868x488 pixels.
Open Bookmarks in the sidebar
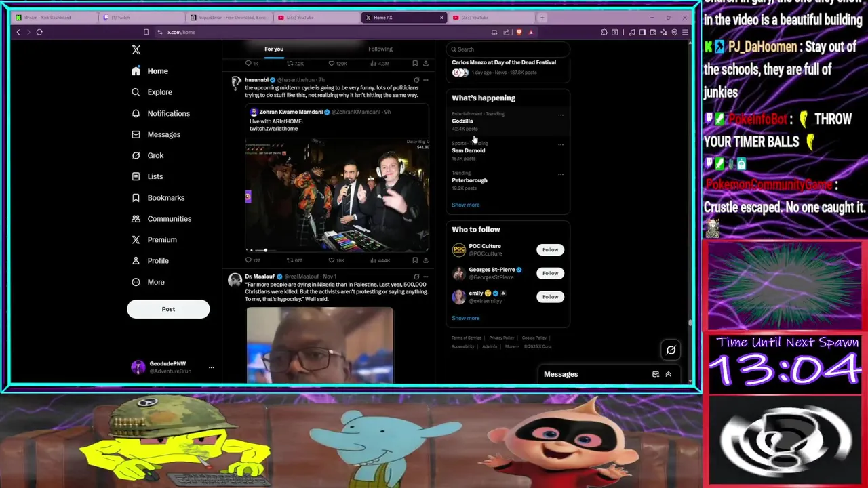[x=158, y=197]
